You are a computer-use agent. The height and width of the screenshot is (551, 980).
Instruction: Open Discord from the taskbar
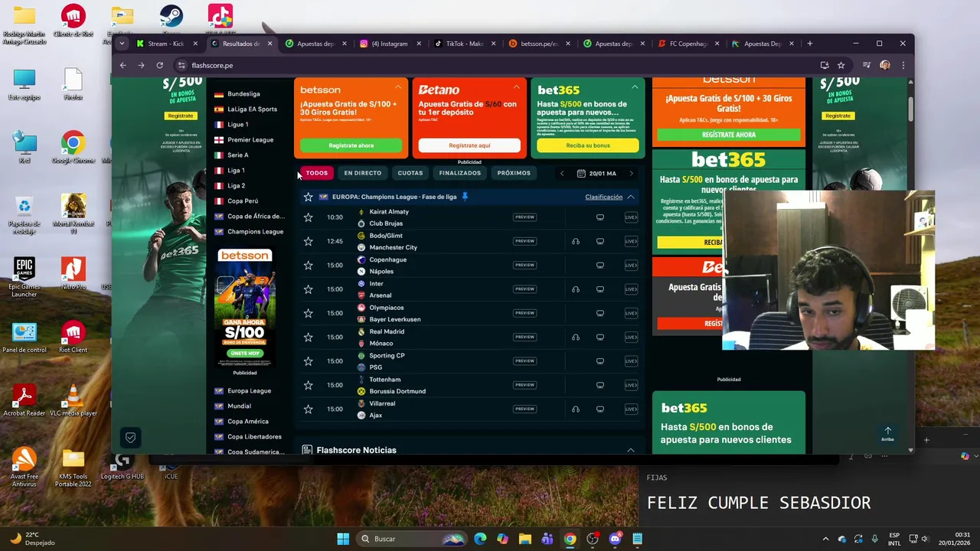point(615,539)
